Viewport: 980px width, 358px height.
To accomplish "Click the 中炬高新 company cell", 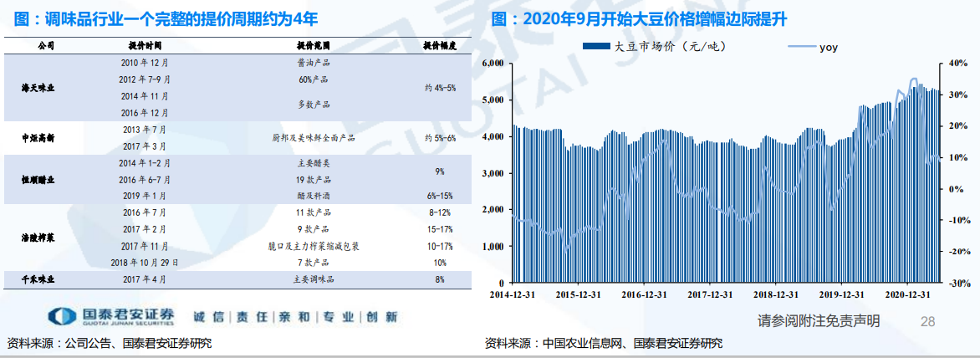I will [38, 137].
